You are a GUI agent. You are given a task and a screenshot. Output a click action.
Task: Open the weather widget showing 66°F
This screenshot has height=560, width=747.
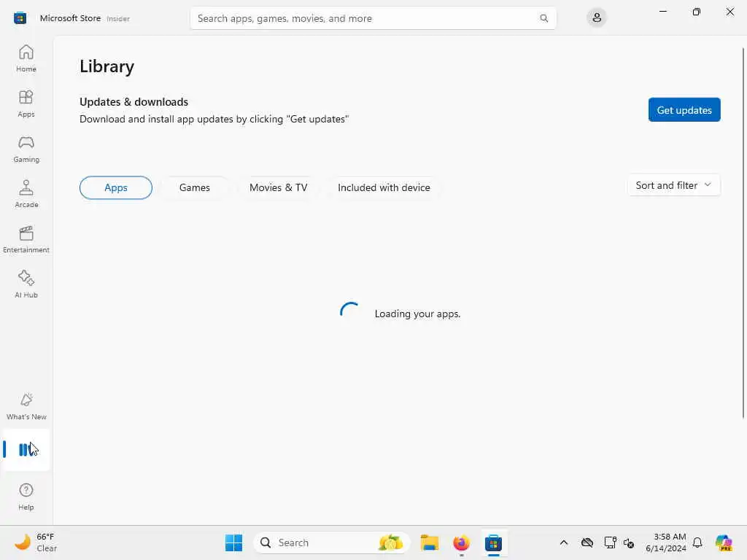[x=36, y=542]
